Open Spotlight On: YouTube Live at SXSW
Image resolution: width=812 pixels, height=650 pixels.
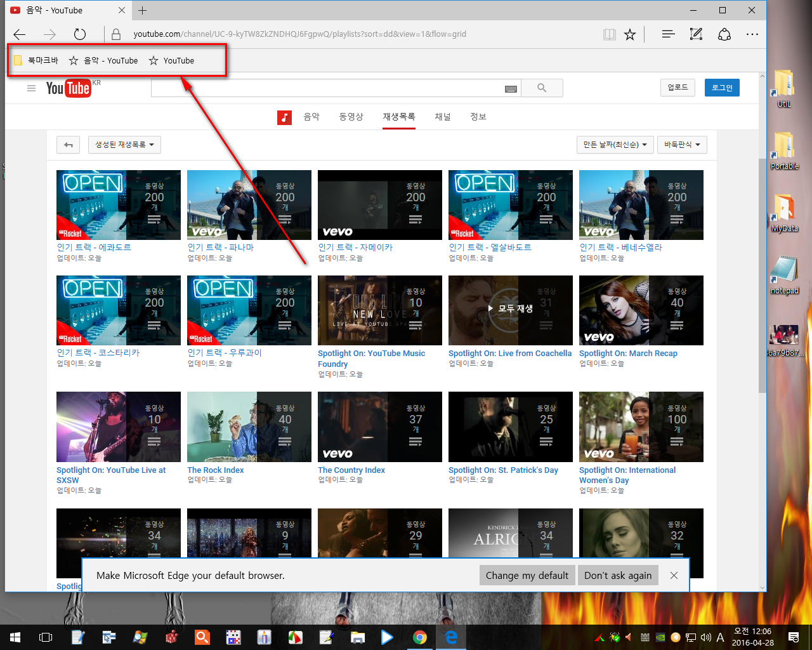pyautogui.click(x=111, y=475)
